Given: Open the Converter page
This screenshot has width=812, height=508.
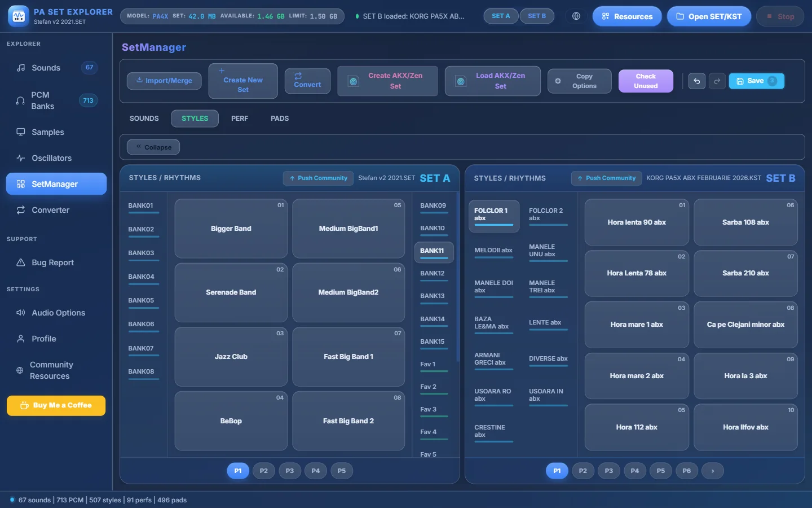Looking at the screenshot, I should tap(56, 210).
